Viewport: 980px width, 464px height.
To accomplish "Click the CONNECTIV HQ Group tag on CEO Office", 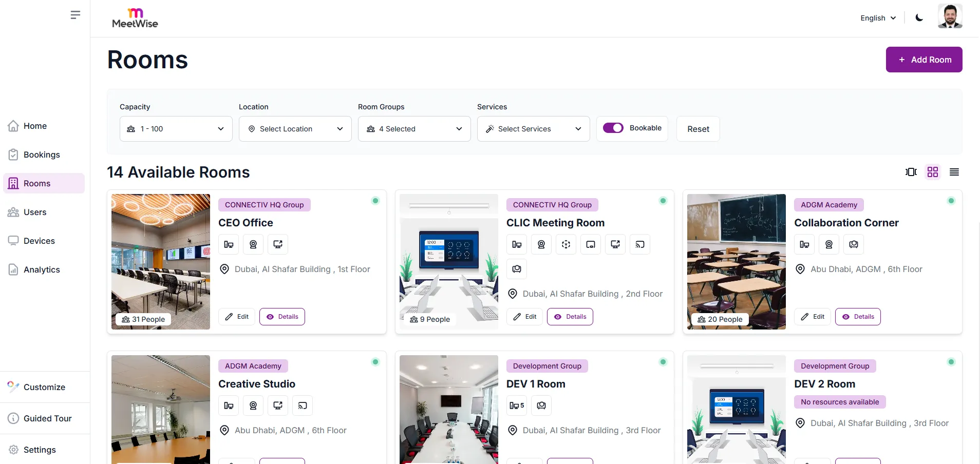I will click(x=265, y=205).
